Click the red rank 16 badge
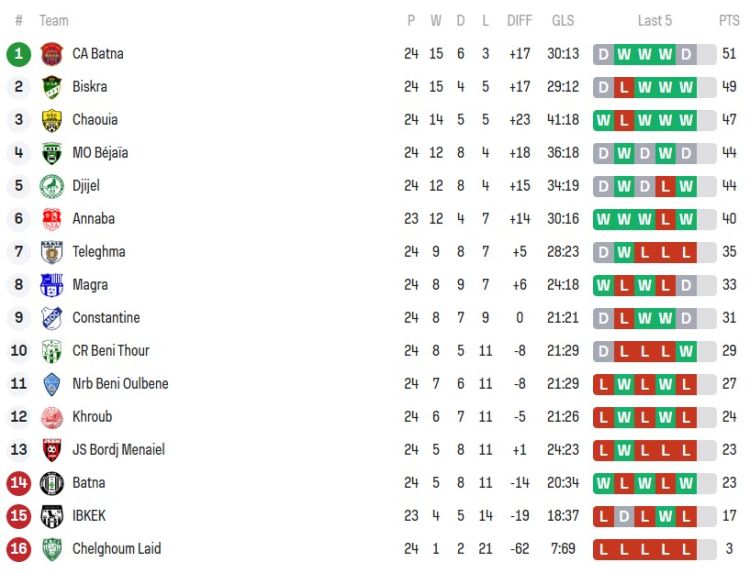Viewport: 750px width, 573px height. pos(19,549)
